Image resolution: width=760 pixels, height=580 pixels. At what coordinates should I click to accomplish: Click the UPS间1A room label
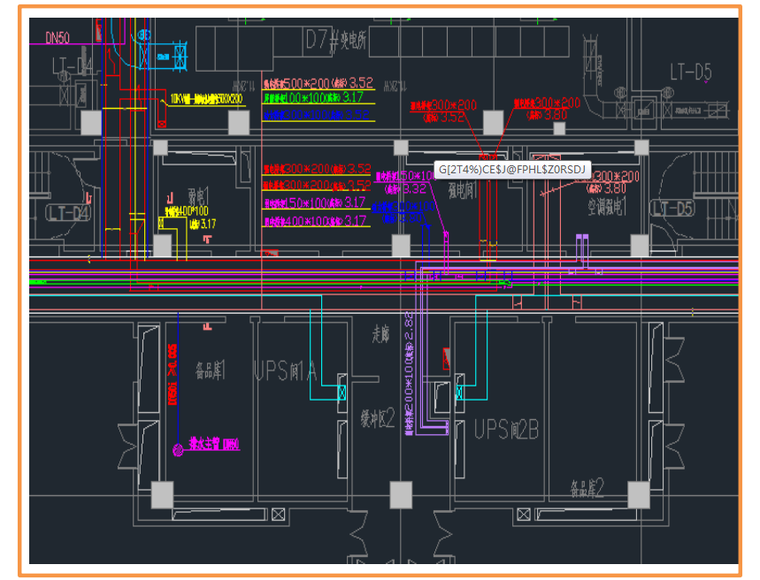pos(285,371)
